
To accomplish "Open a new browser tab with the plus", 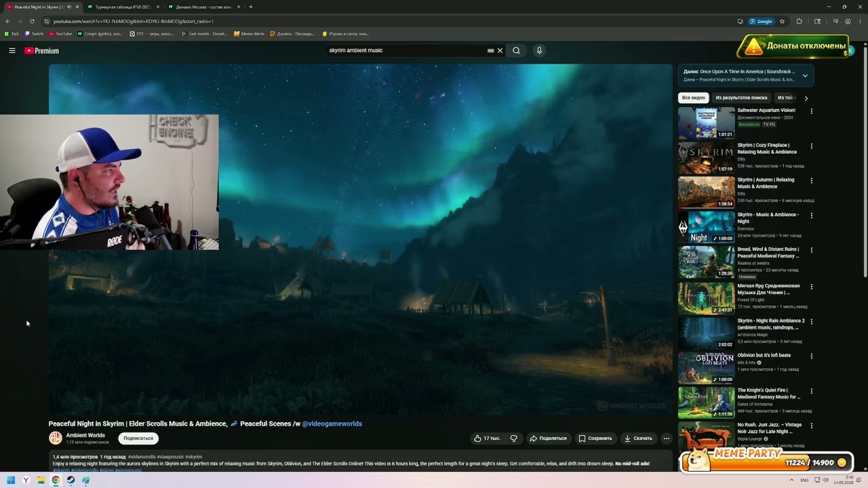I will click(x=251, y=7).
